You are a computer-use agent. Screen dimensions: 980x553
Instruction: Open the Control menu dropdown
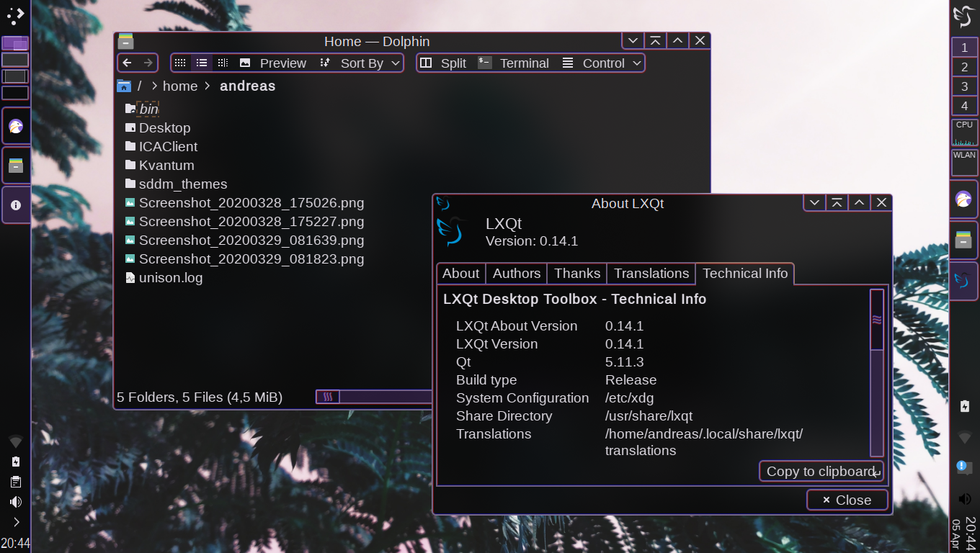(602, 63)
